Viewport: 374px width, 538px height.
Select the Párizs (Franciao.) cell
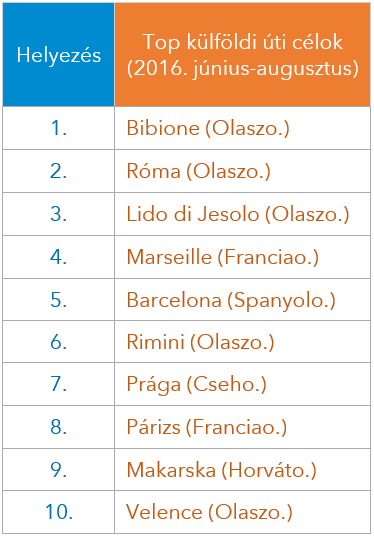[243, 427]
